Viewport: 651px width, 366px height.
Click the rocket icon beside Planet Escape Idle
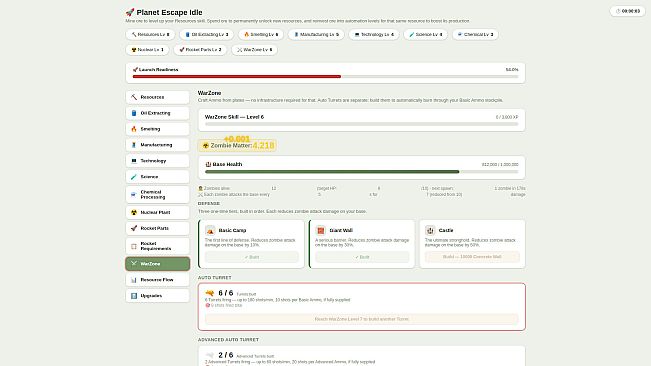click(x=130, y=12)
